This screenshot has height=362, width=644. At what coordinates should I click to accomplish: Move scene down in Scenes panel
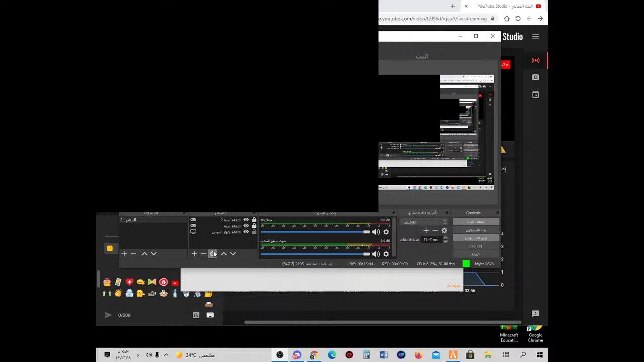[x=154, y=254]
